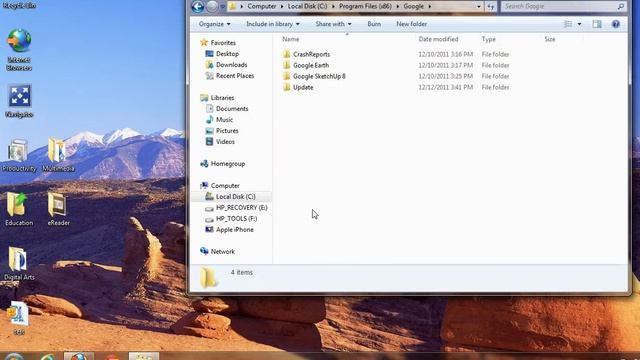Open Desktop in Favorites

pos(227,54)
